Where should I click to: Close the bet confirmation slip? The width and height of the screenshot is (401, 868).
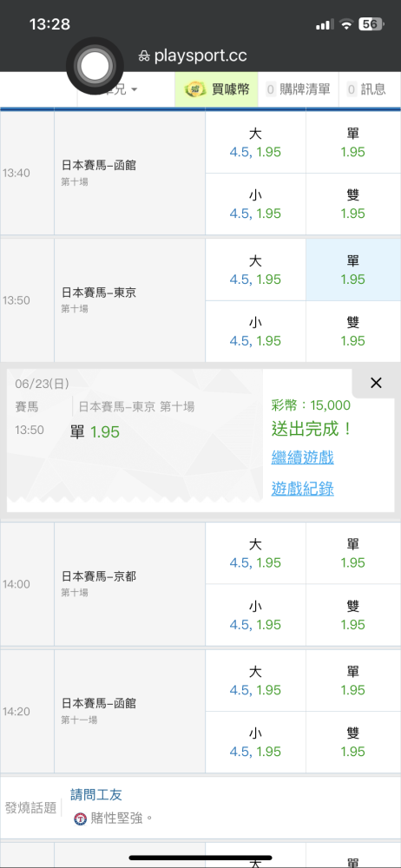click(376, 383)
